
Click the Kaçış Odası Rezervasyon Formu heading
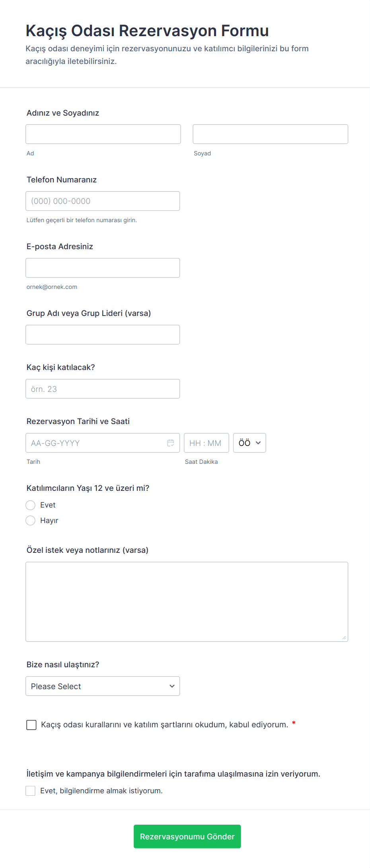click(147, 31)
